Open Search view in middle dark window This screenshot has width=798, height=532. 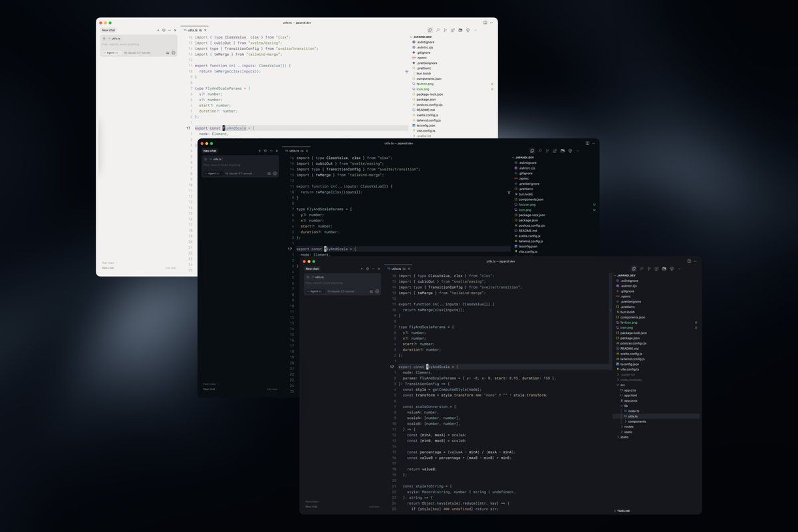[539, 151]
